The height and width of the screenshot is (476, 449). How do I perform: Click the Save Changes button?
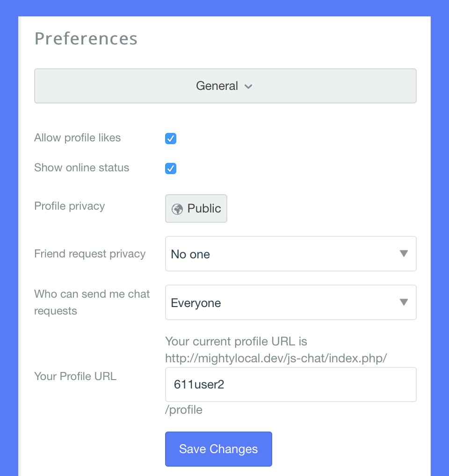point(218,449)
